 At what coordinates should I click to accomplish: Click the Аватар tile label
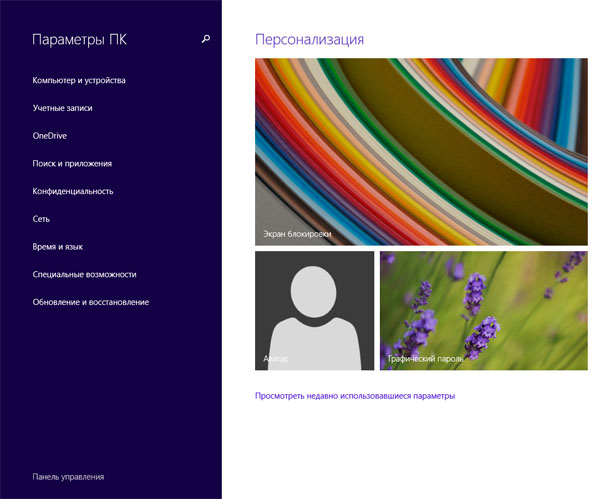click(275, 358)
